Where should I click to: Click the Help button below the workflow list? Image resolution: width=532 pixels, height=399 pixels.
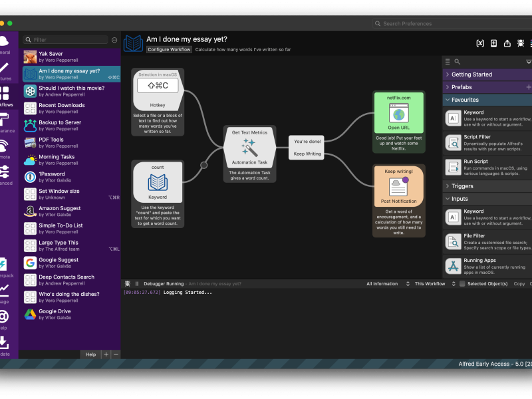click(x=90, y=354)
